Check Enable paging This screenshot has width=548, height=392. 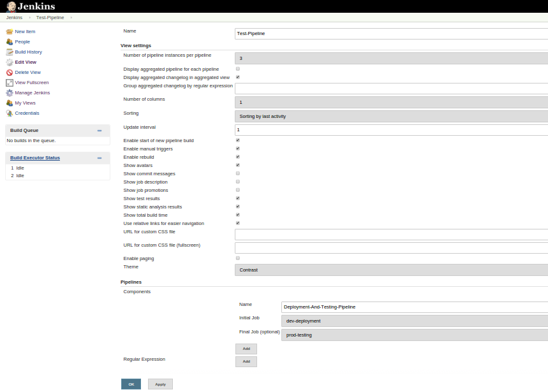pyautogui.click(x=238, y=258)
